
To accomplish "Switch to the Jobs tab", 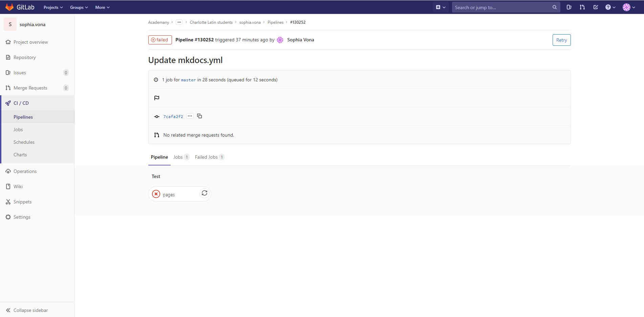I will pos(181,157).
